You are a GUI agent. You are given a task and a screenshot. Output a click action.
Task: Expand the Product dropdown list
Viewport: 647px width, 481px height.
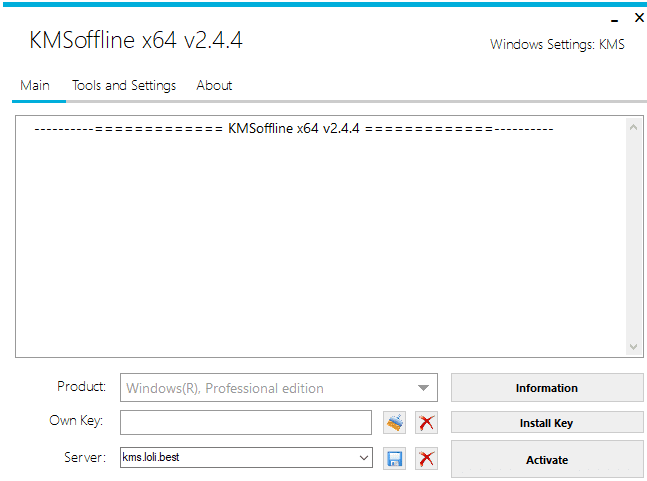pyautogui.click(x=423, y=388)
